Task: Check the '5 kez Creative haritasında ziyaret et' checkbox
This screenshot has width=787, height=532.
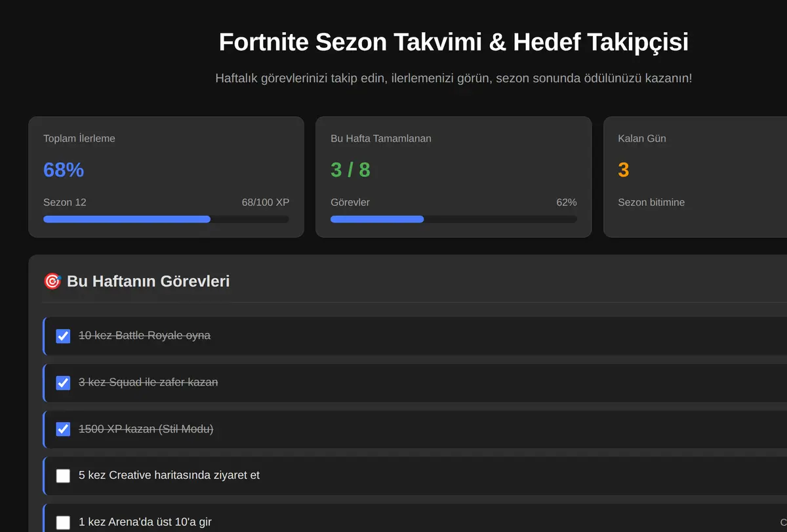Action: coord(63,476)
